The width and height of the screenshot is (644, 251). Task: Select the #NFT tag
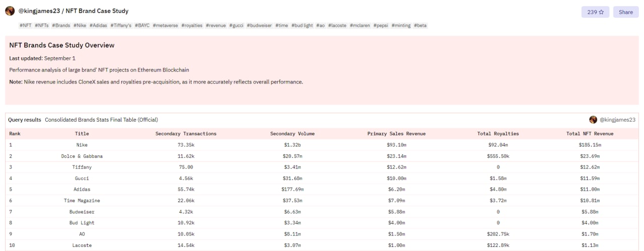point(26,25)
